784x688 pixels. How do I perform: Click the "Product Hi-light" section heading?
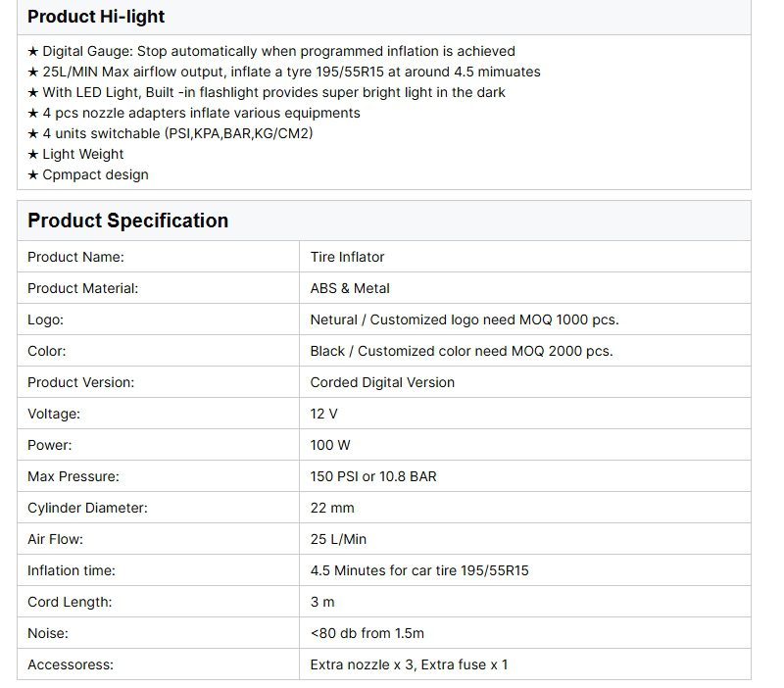pyautogui.click(x=96, y=17)
